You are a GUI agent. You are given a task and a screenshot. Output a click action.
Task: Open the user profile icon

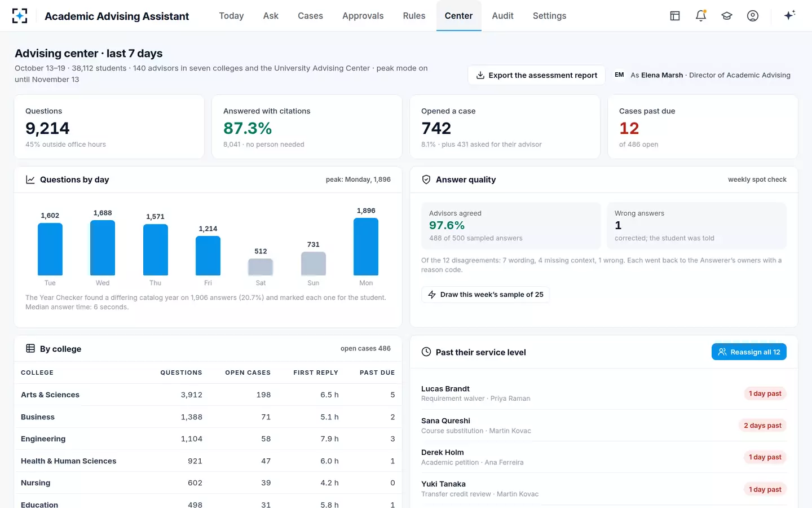pyautogui.click(x=753, y=16)
